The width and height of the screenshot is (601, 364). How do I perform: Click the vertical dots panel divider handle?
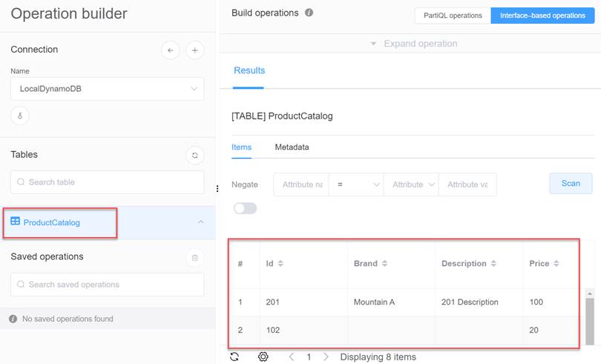click(x=217, y=188)
